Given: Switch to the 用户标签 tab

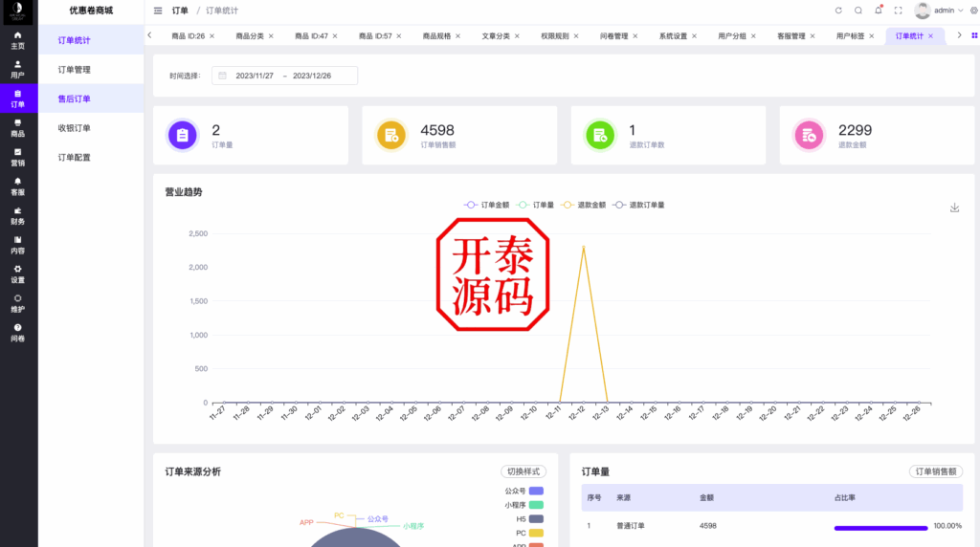Looking at the screenshot, I should [850, 36].
